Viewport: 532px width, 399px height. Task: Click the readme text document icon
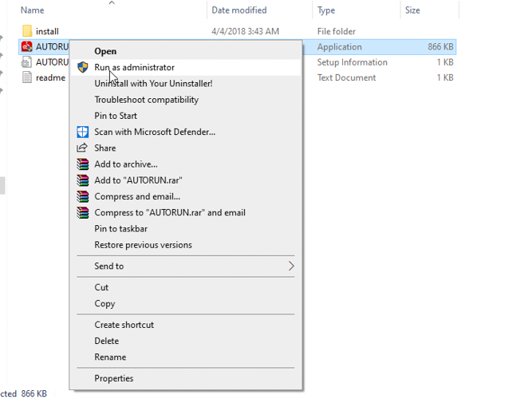27,78
